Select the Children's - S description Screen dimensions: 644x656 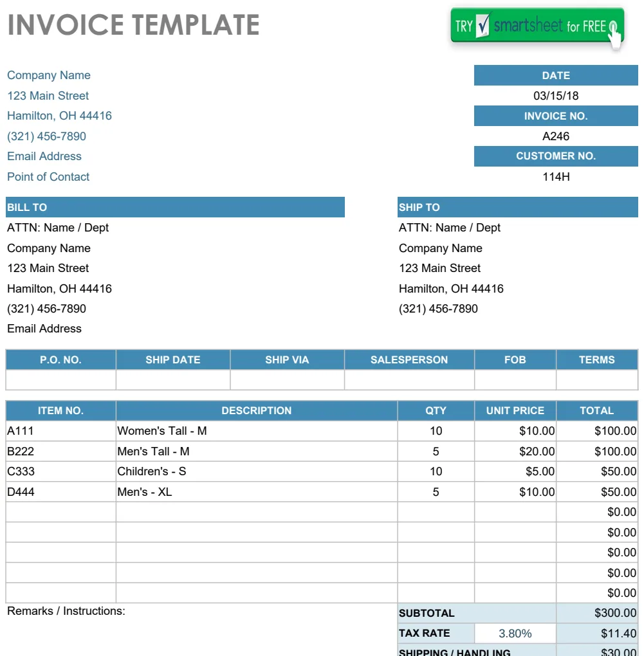(x=151, y=471)
